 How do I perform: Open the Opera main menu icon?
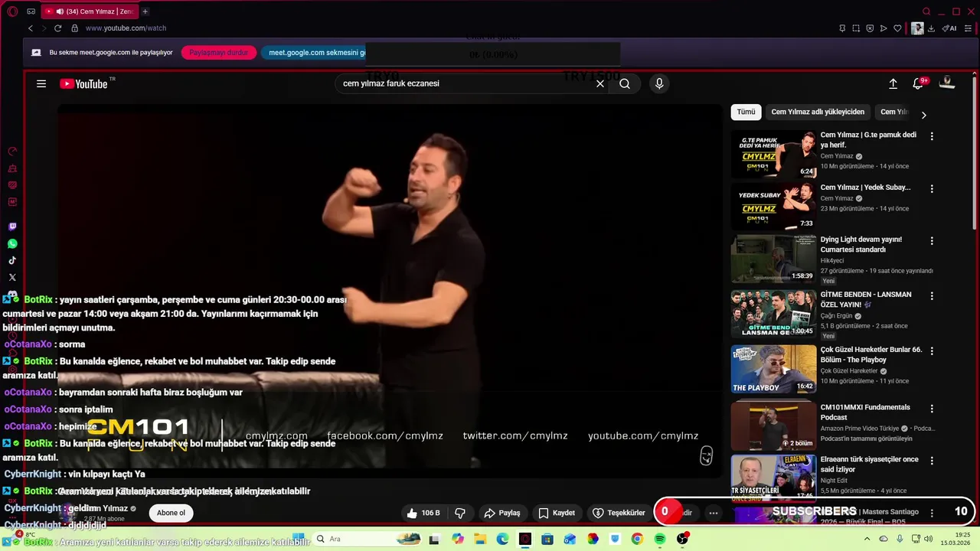[12, 11]
